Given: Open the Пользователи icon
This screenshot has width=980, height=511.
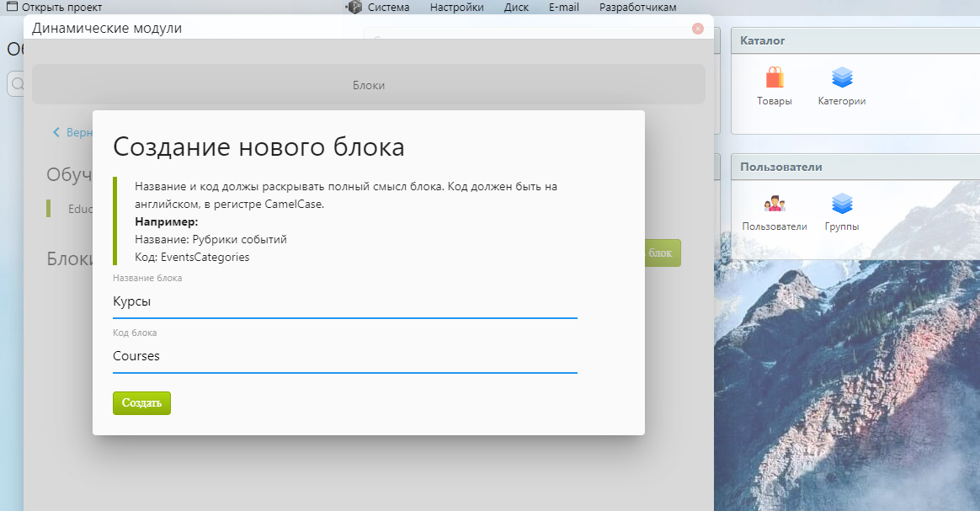Looking at the screenshot, I should point(774,205).
